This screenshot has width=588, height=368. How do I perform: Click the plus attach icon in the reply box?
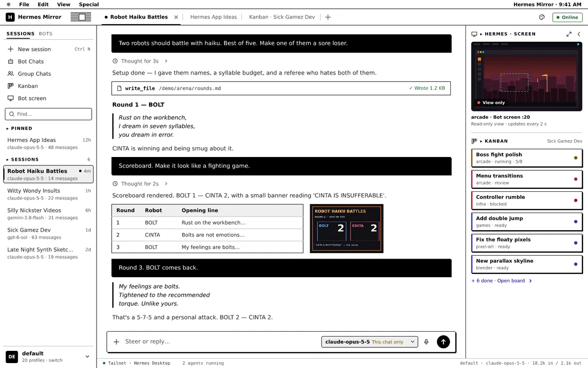tap(116, 342)
